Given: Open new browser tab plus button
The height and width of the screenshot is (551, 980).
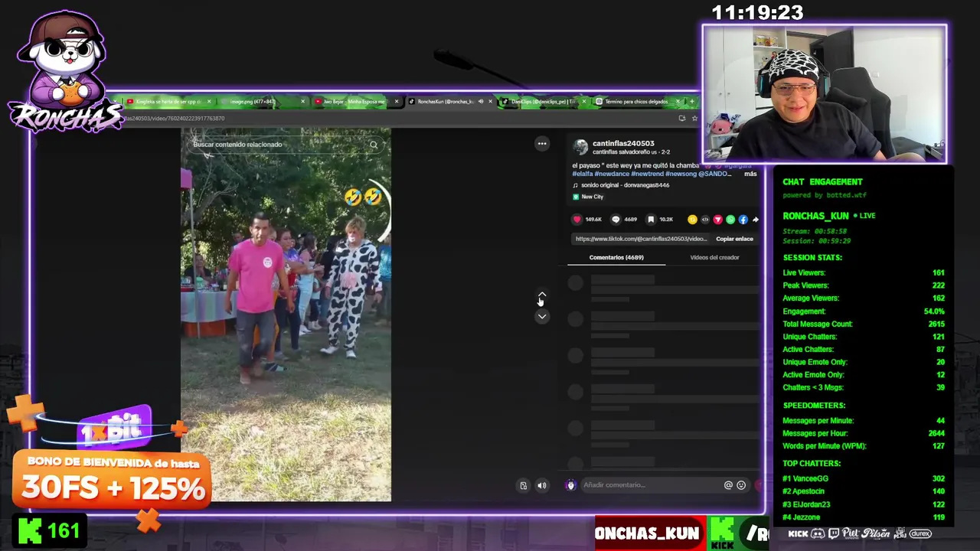Looking at the screenshot, I should coord(692,101).
